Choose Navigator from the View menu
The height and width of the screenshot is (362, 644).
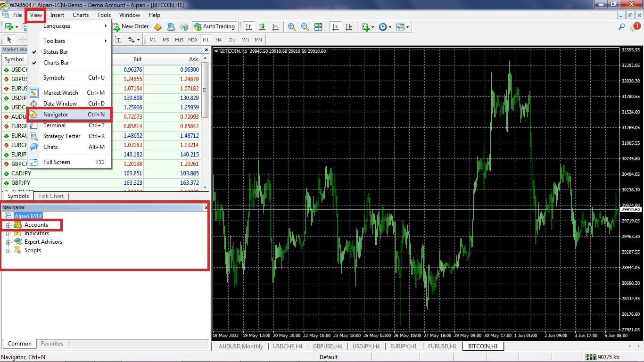click(x=69, y=115)
